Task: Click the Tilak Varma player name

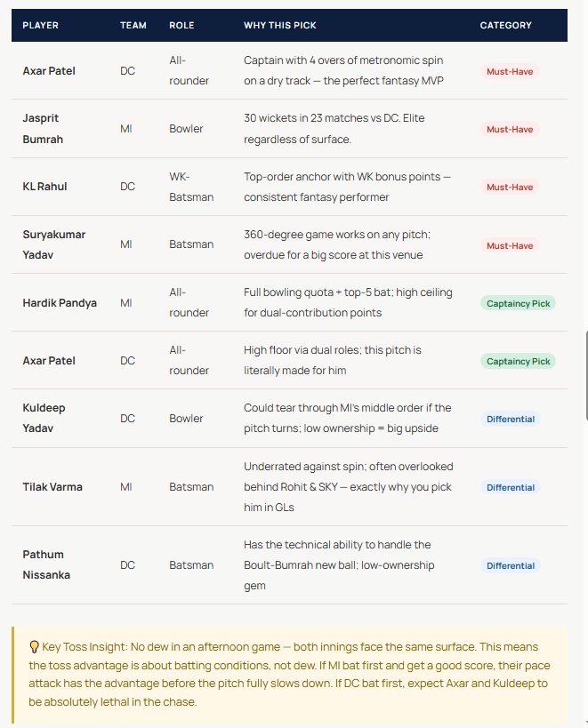Action: (x=54, y=487)
